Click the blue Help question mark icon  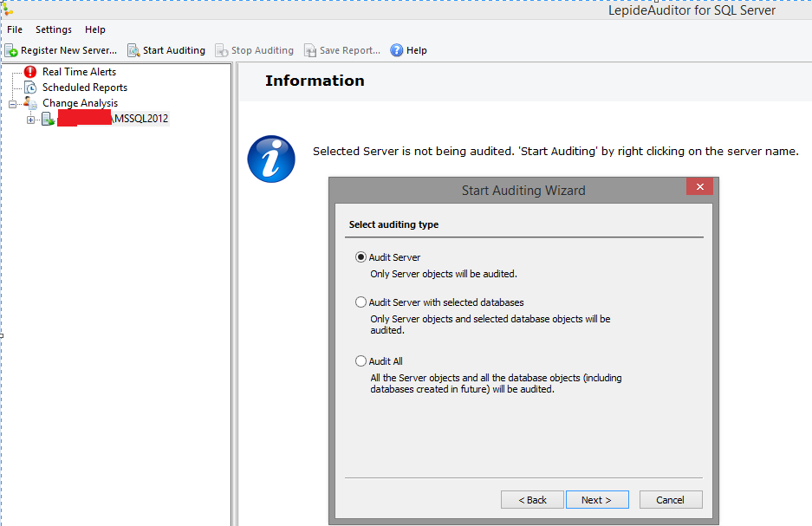coord(397,50)
